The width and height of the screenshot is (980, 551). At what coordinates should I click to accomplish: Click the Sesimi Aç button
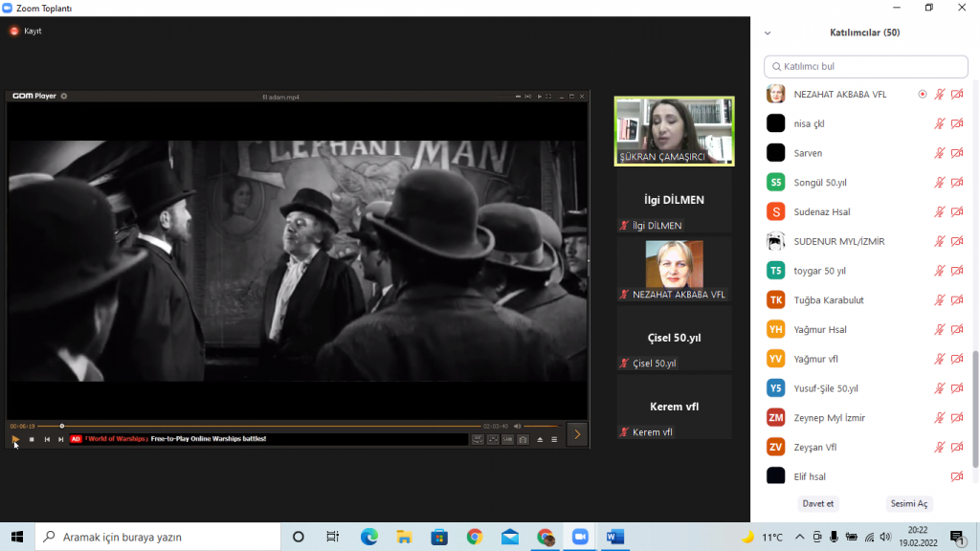pos(908,503)
